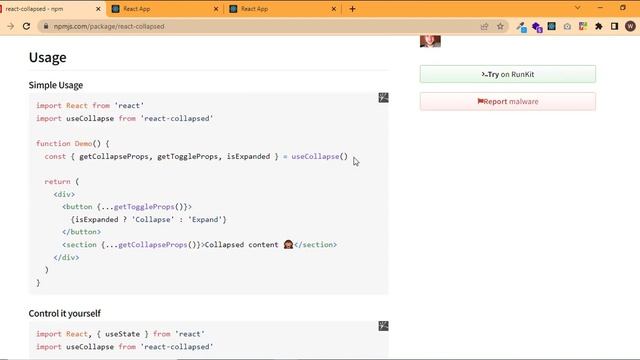Click the Try on RunKit button
Screen dimensions: 640x360
(508, 74)
